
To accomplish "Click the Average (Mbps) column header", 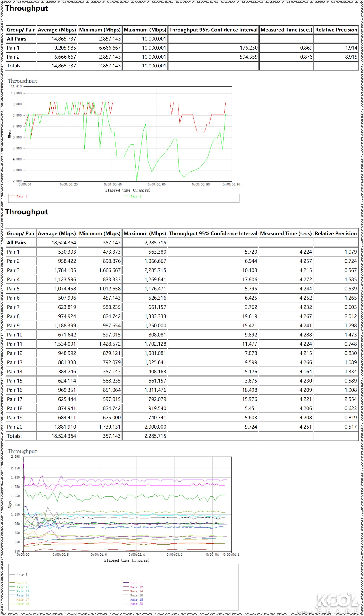I will coord(56,30).
